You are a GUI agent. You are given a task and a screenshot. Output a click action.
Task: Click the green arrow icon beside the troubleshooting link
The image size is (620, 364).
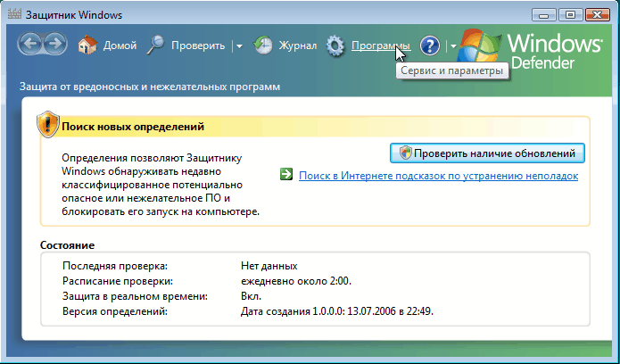pos(286,176)
